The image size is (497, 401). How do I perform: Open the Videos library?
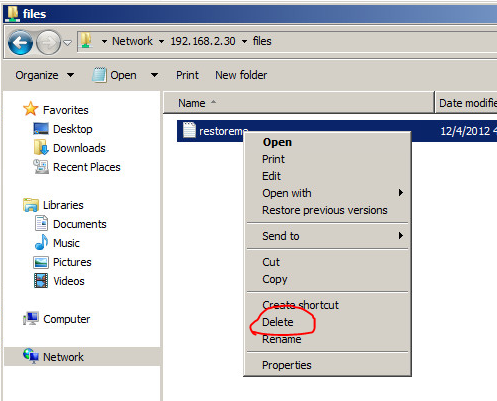tap(69, 281)
